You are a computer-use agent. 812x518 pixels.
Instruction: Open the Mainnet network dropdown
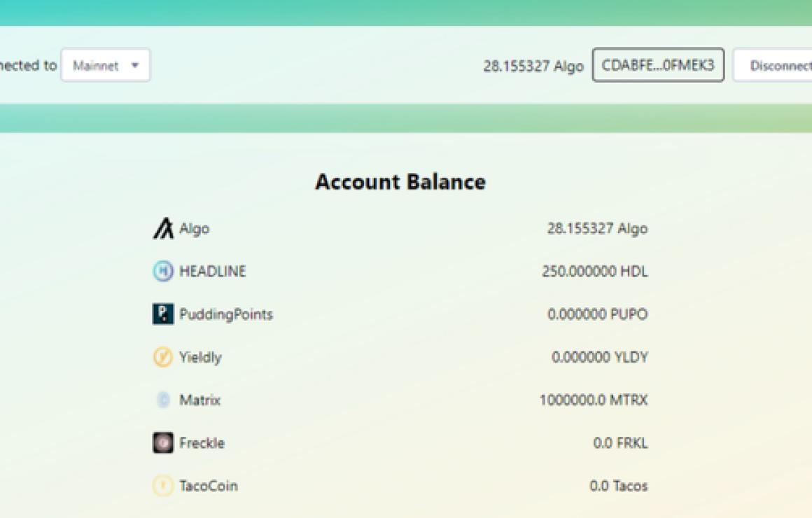106,65
